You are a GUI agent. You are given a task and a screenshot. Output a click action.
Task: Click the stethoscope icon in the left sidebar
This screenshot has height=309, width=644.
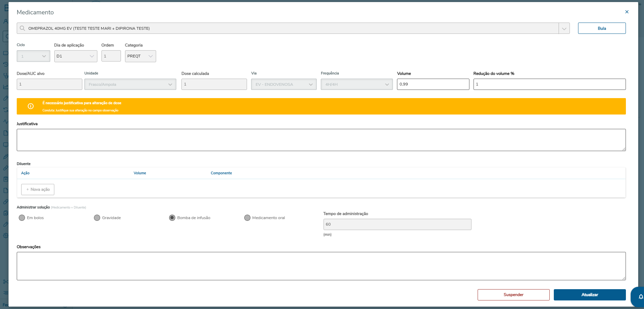pyautogui.click(x=5, y=76)
